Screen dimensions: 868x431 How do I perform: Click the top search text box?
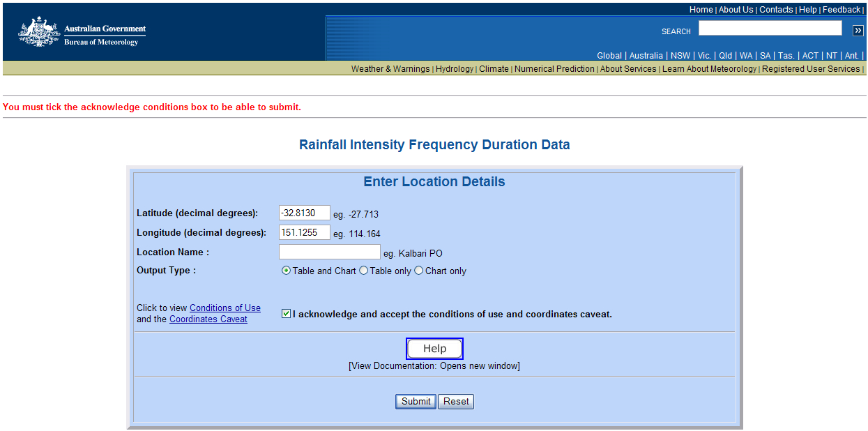click(770, 29)
